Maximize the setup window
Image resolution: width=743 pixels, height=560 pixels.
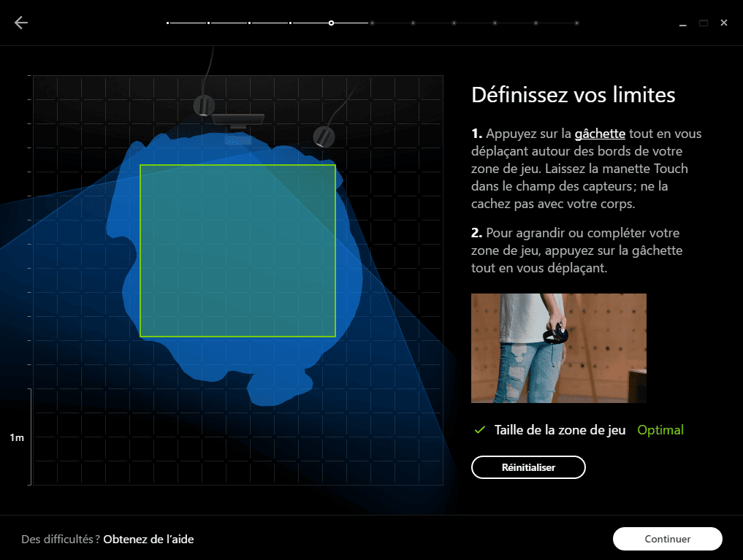tap(703, 23)
